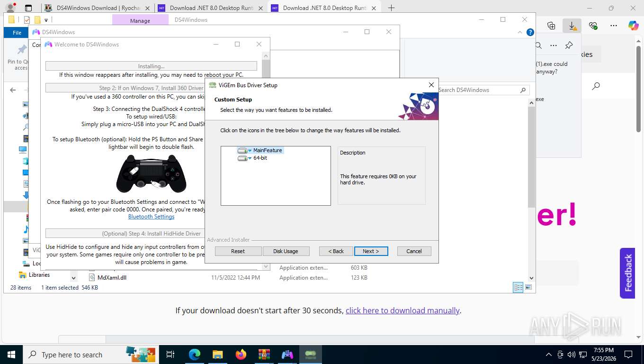Screen dimensions: 644x364
Task: Search downloads magnifier icon in Downloads panel
Action: click(539, 45)
